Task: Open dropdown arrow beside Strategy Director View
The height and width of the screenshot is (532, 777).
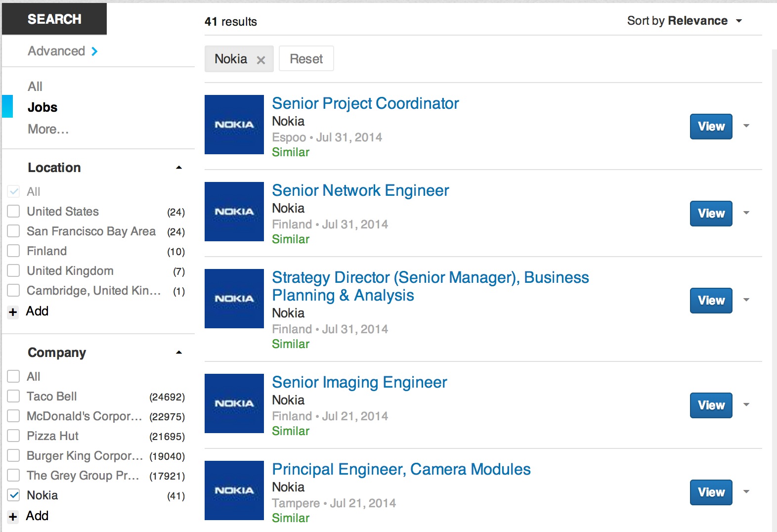Action: click(x=746, y=300)
